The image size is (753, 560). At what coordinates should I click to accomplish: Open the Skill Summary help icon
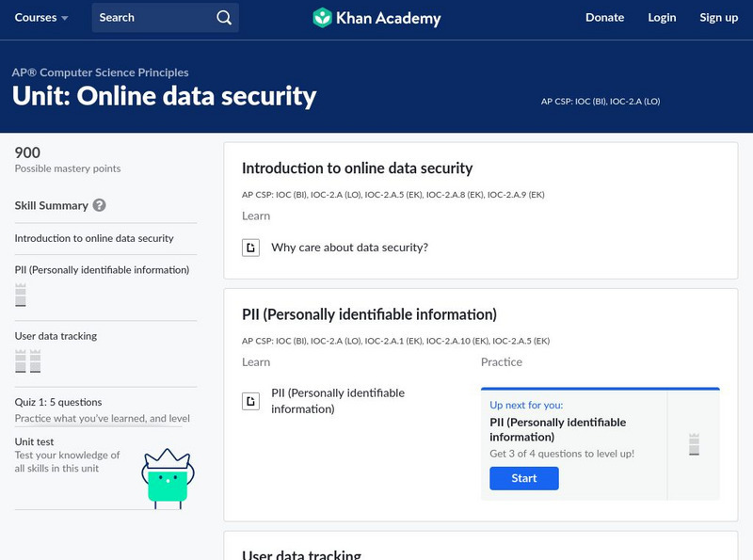99,205
